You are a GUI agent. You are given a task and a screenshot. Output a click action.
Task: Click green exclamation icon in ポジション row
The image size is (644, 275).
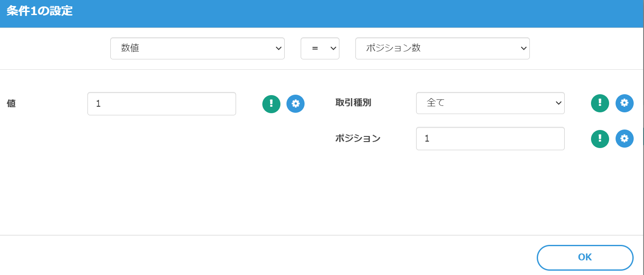(x=600, y=139)
